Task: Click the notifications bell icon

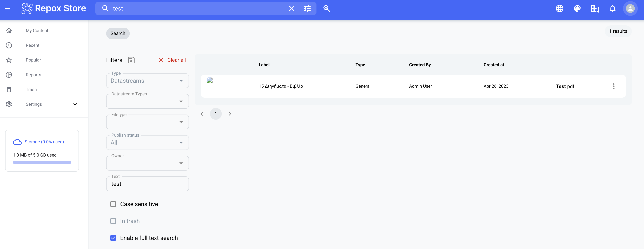Action: click(x=612, y=8)
